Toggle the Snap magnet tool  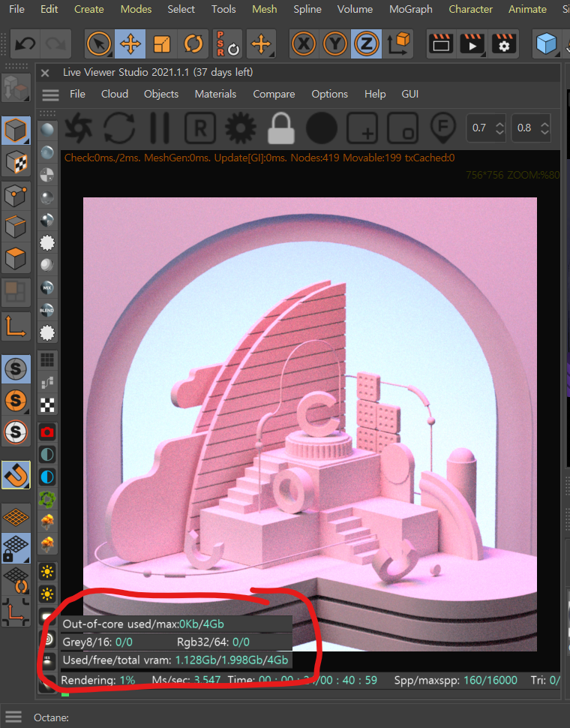[16, 474]
